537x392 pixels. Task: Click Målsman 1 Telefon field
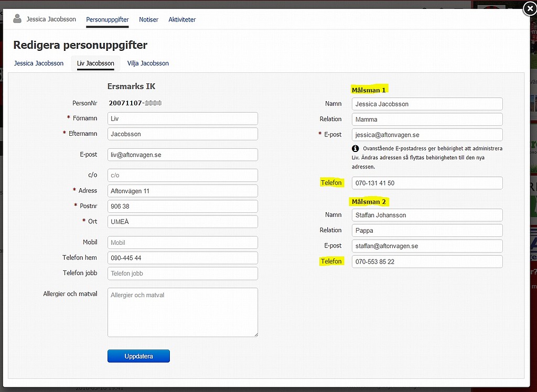(427, 183)
